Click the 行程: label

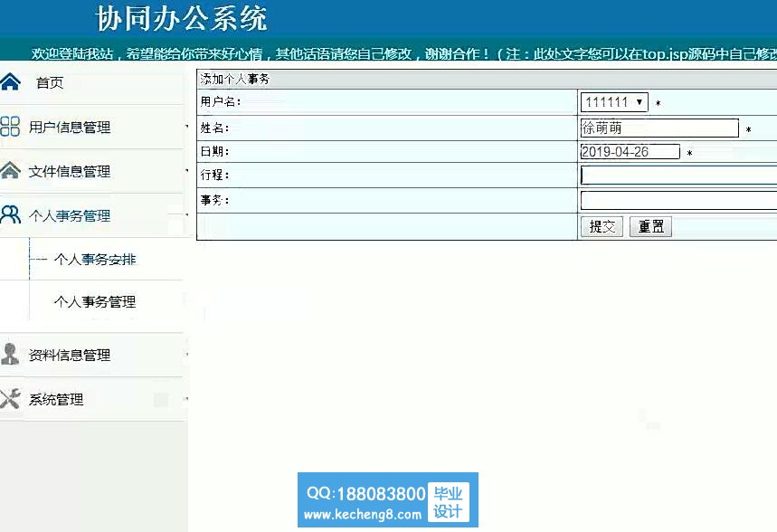(x=214, y=175)
